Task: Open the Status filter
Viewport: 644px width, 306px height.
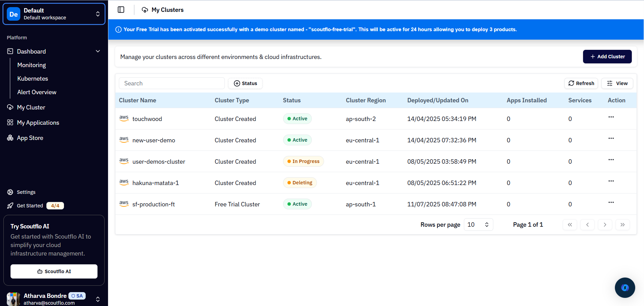Action: pos(245,83)
